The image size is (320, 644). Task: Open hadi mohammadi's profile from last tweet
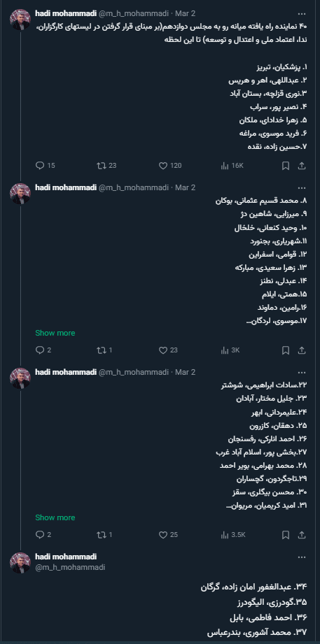coord(66,557)
